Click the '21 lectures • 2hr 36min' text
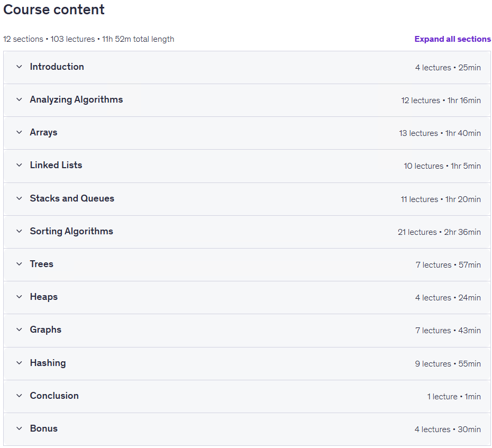Screen dimensions: 492x448 pyautogui.click(x=439, y=232)
